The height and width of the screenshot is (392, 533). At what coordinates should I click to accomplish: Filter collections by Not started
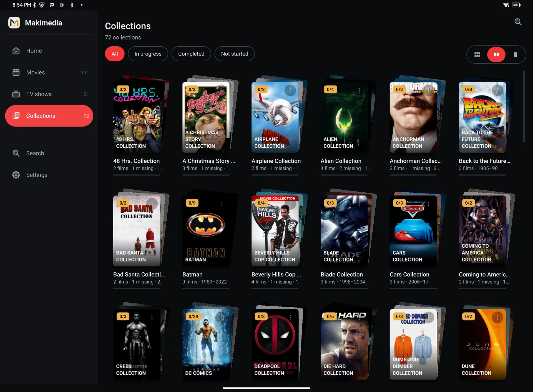[235, 54]
